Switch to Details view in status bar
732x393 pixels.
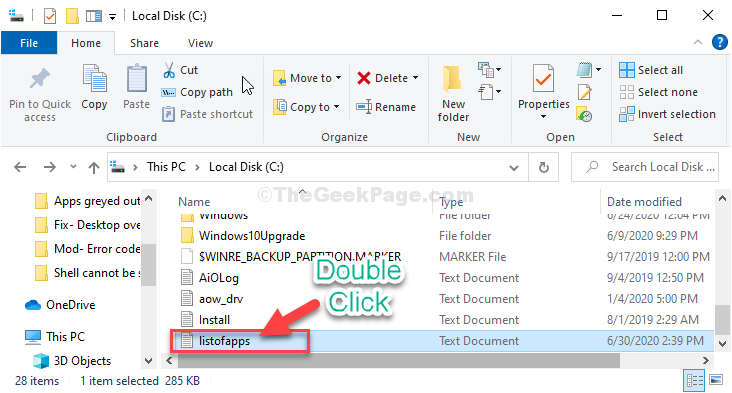pos(694,380)
